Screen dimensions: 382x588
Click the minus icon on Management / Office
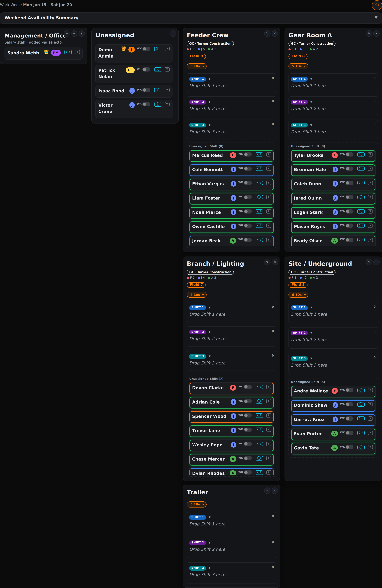pos(74,34)
